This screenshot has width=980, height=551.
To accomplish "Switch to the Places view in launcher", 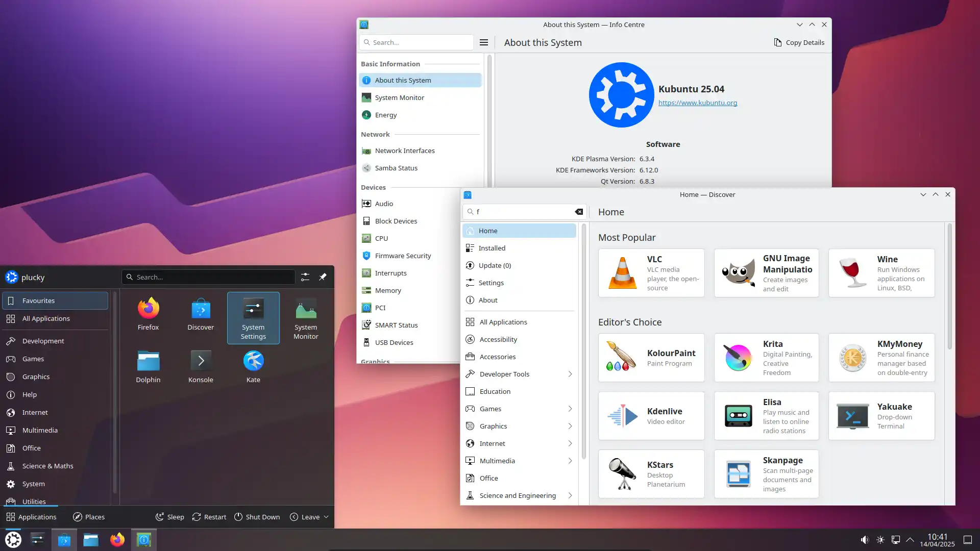I will (x=89, y=516).
